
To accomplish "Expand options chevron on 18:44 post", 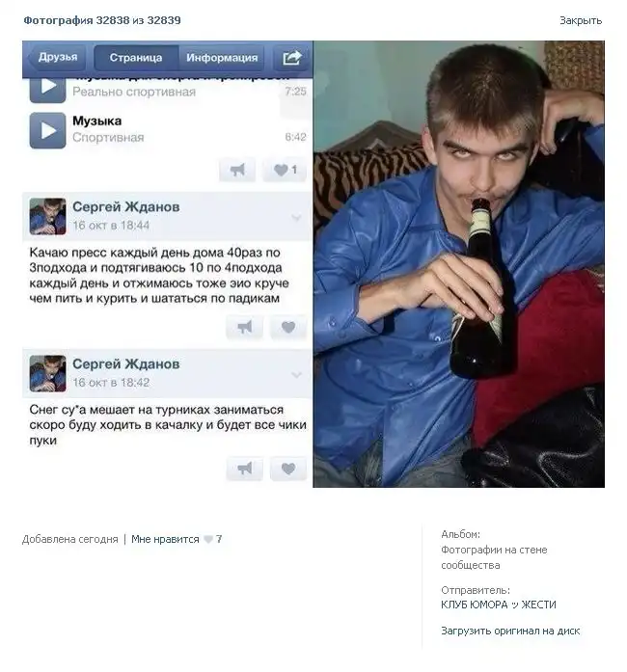I will click(296, 218).
